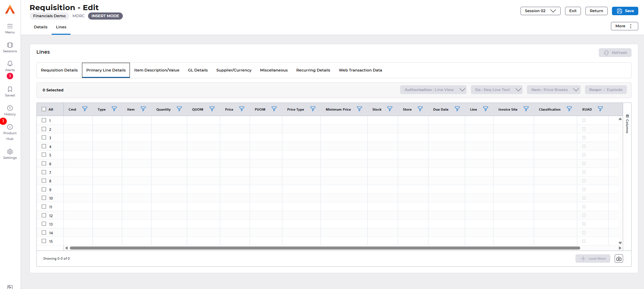Screen dimensions: 644x289
Task: Tick the All rows checkbox
Action: point(44,109)
